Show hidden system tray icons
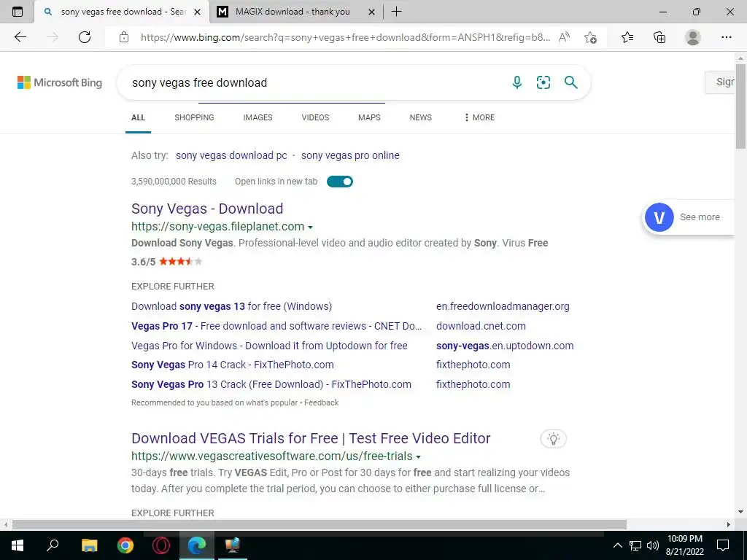This screenshot has height=560, width=747. click(617, 545)
